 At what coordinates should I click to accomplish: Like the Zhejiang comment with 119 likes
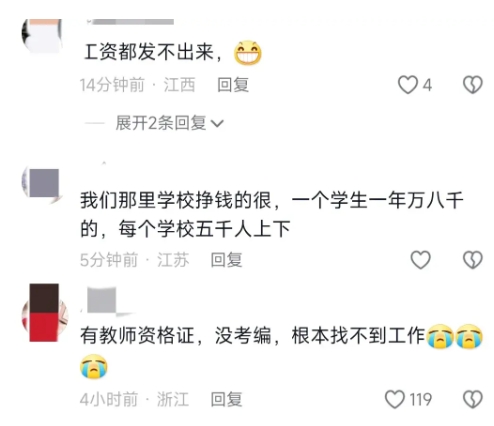click(x=395, y=399)
